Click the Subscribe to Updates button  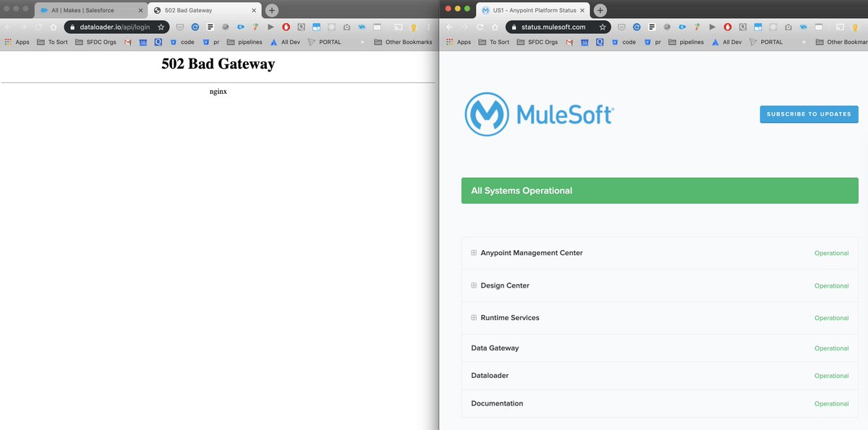click(x=809, y=114)
